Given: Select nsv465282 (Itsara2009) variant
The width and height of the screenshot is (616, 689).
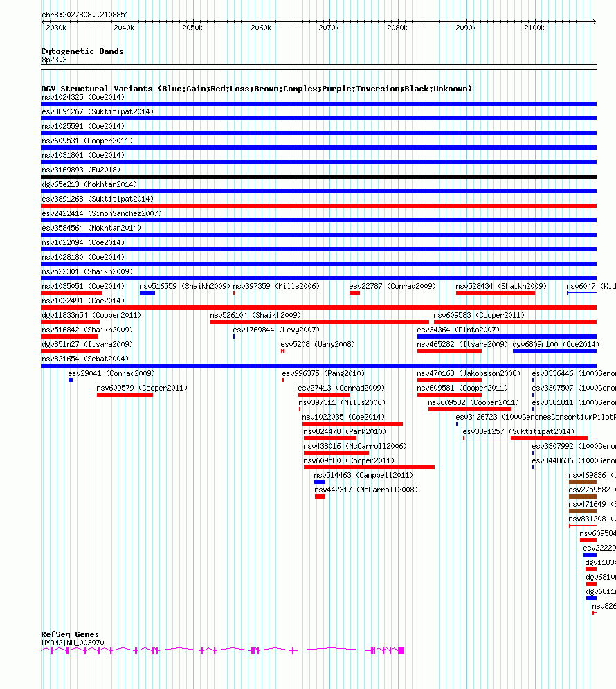Looking at the screenshot, I should click(449, 350).
